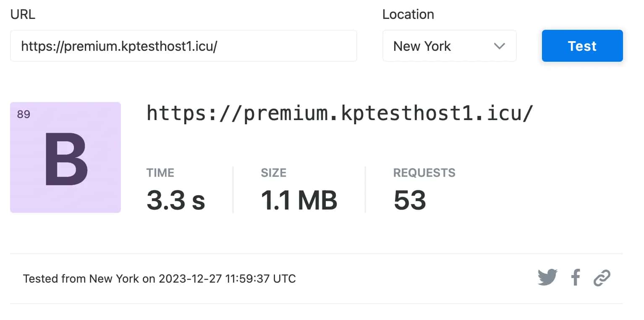Click the Tested from New York timestamp
The height and width of the screenshot is (320, 644).
(160, 278)
